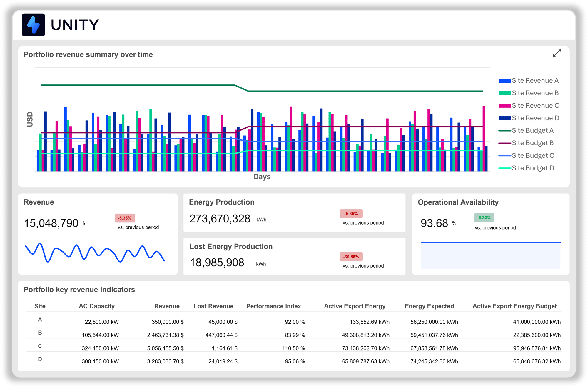Click the Unity logo icon
The height and width of the screenshot is (387, 588).
(x=33, y=25)
